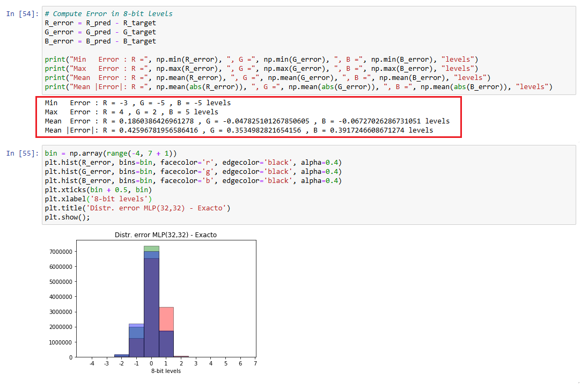Click the plt.title code line

(x=138, y=208)
